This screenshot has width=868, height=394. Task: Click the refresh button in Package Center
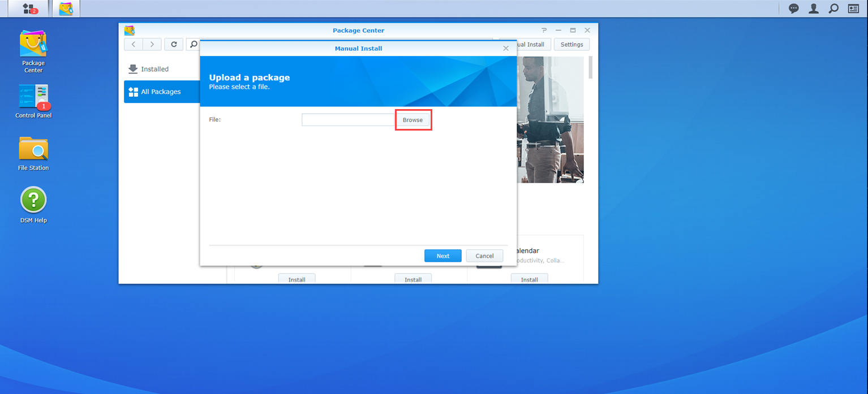coord(174,45)
